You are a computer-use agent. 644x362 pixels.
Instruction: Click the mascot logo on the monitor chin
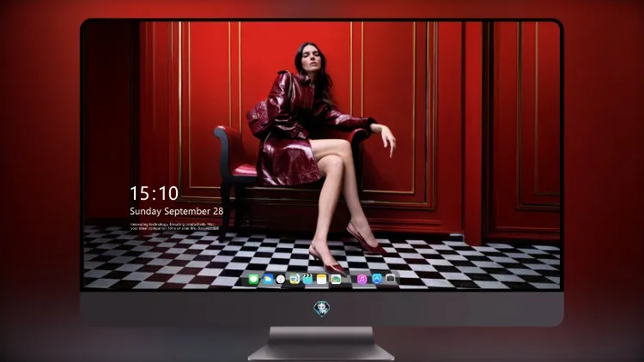click(322, 309)
